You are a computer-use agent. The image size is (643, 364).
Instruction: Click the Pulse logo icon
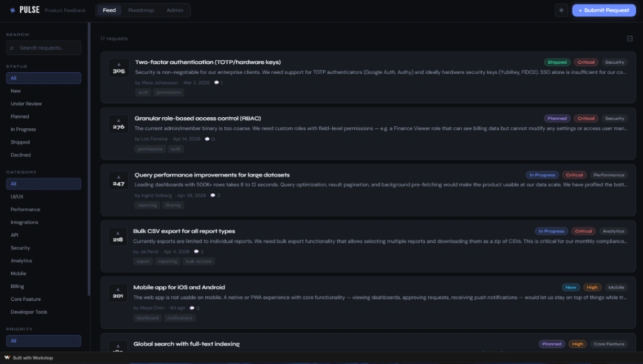(x=13, y=10)
